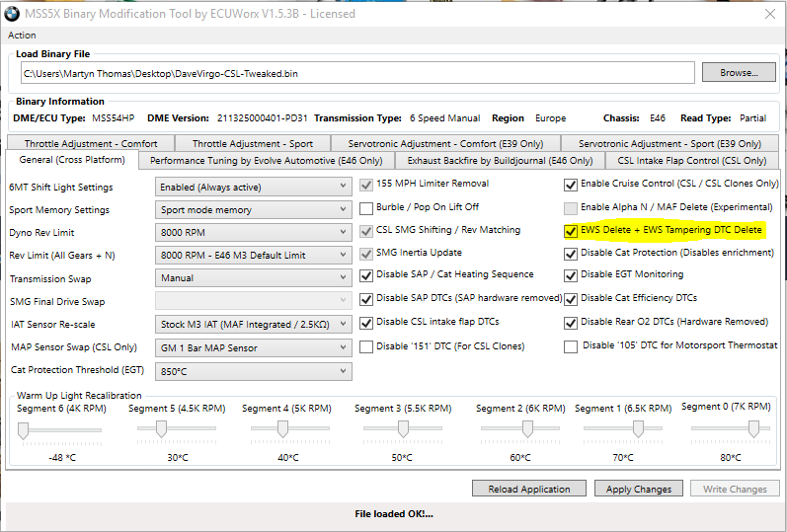Image resolution: width=787 pixels, height=532 pixels.
Task: Expand the Transmission Swap dropdown
Action: tap(254, 277)
